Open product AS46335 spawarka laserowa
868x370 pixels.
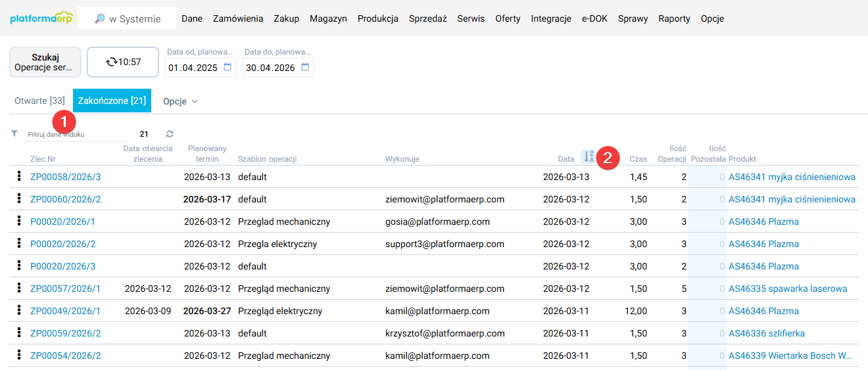pyautogui.click(x=788, y=289)
